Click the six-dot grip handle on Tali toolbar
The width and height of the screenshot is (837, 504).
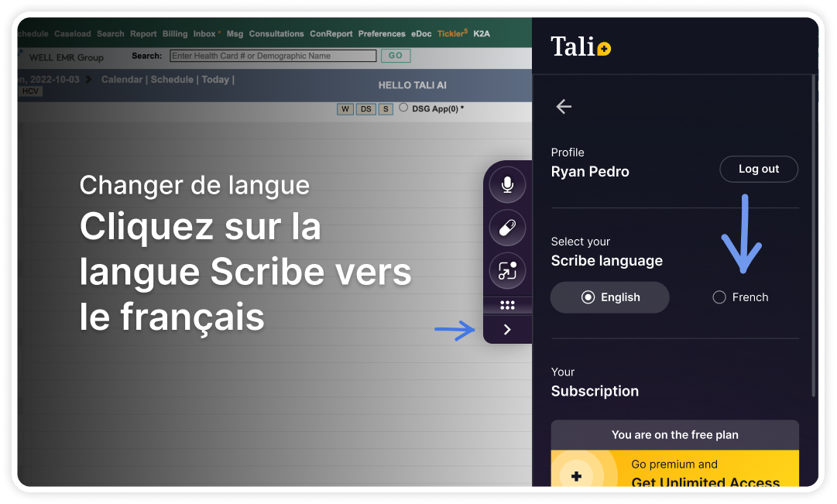coord(507,305)
